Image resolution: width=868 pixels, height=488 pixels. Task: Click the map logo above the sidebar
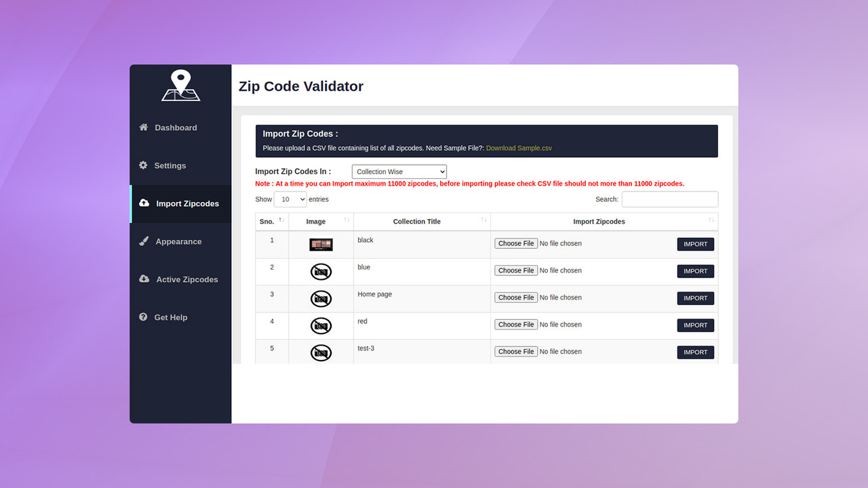[180, 85]
